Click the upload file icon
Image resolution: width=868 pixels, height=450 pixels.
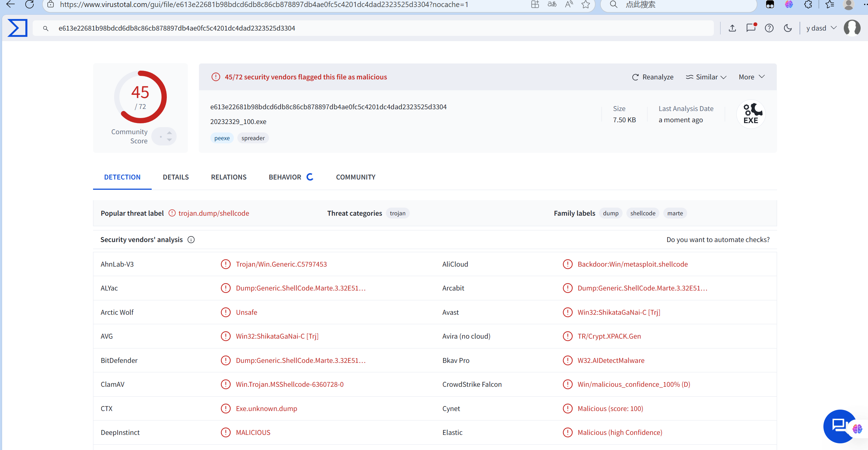point(732,28)
